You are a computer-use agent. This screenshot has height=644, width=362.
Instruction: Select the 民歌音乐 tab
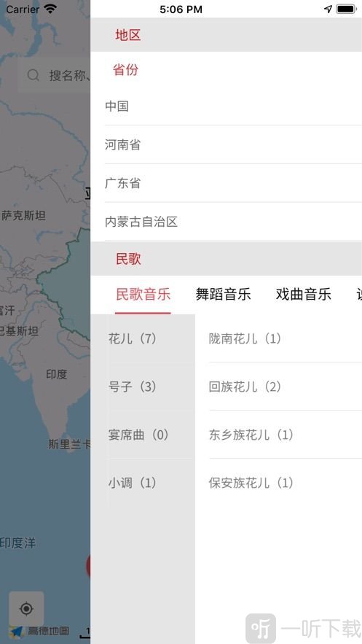click(143, 295)
